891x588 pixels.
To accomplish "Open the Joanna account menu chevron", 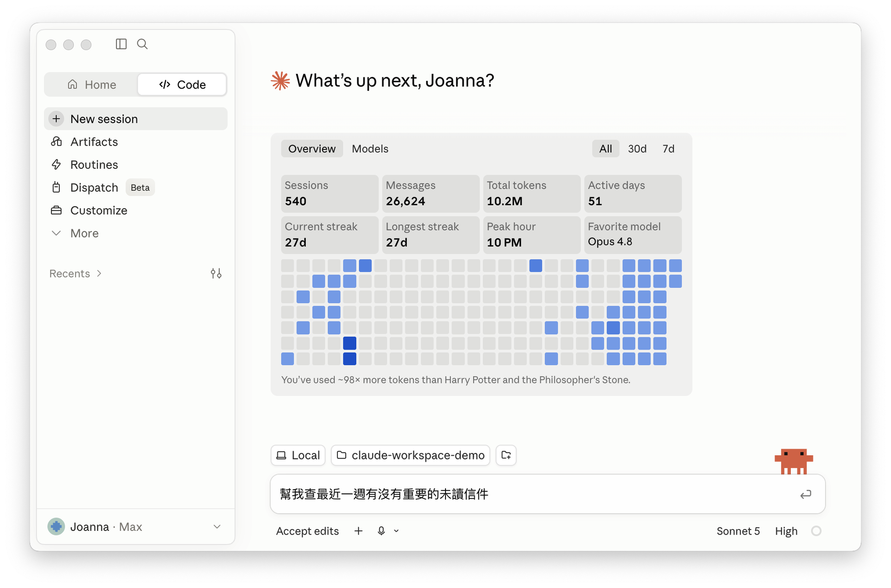I will coord(217,527).
